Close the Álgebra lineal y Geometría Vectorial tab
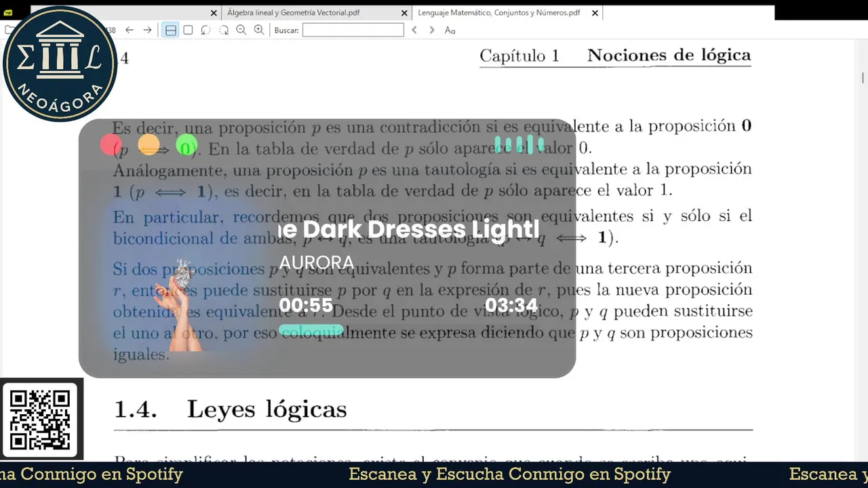The height and width of the screenshot is (488, 868). (x=405, y=13)
